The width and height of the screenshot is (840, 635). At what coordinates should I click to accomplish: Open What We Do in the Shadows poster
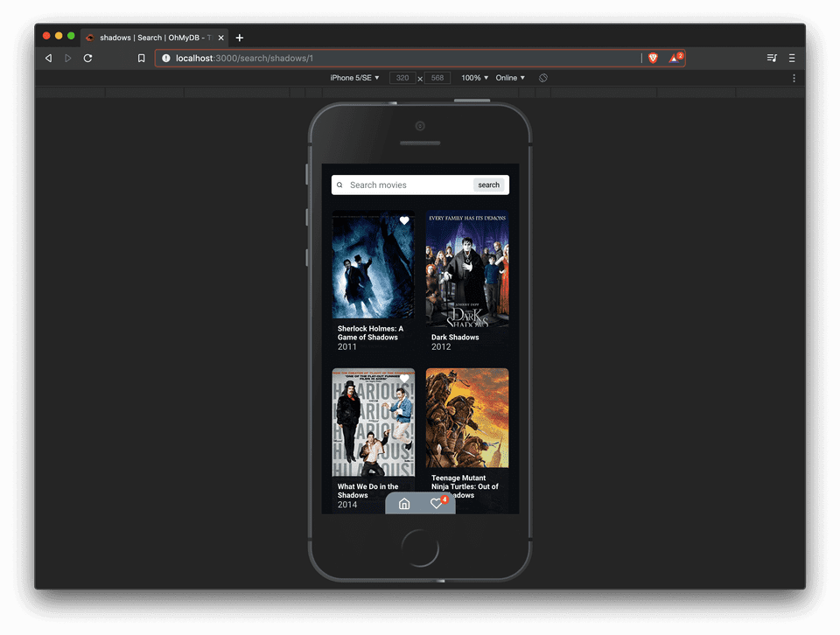coord(373,423)
